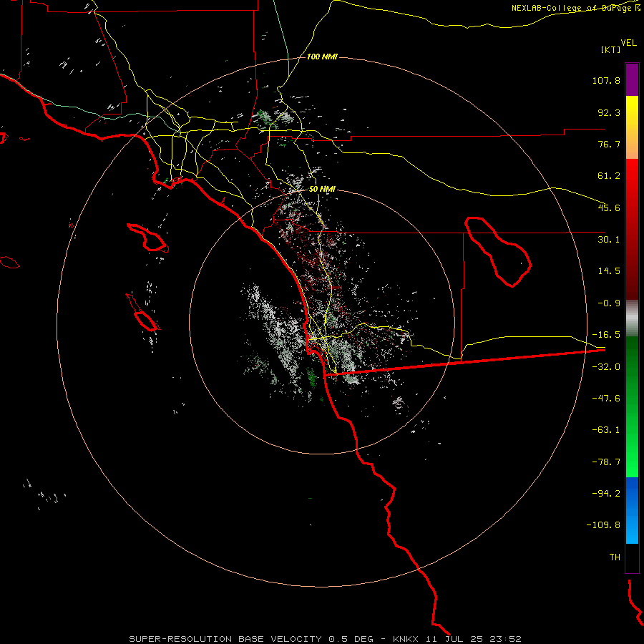
Task: Click the -78.7 velocity scale value
Action: click(606, 462)
